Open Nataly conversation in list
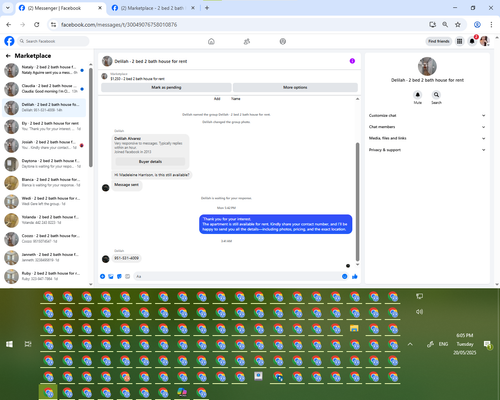500x400 pixels. 44,70
